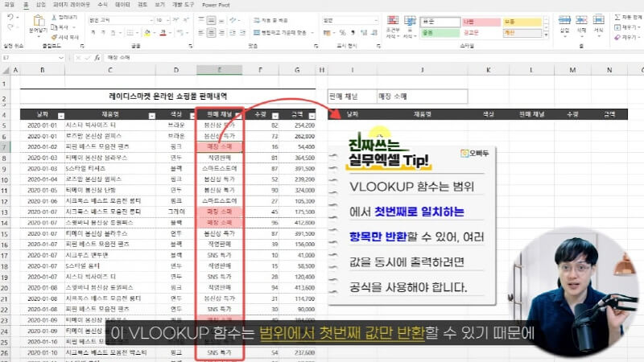The height and width of the screenshot is (362, 644).
Task: Click the Cut (잘라내기) scissors icon
Action: [x=54, y=17]
